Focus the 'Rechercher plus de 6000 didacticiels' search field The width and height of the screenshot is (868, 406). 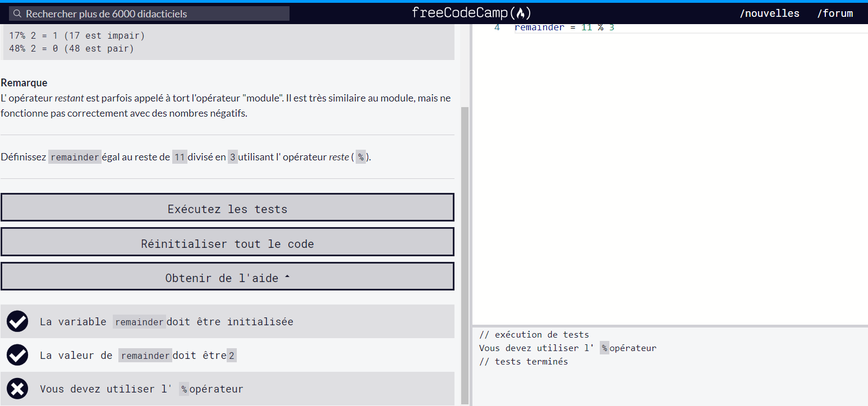[149, 13]
